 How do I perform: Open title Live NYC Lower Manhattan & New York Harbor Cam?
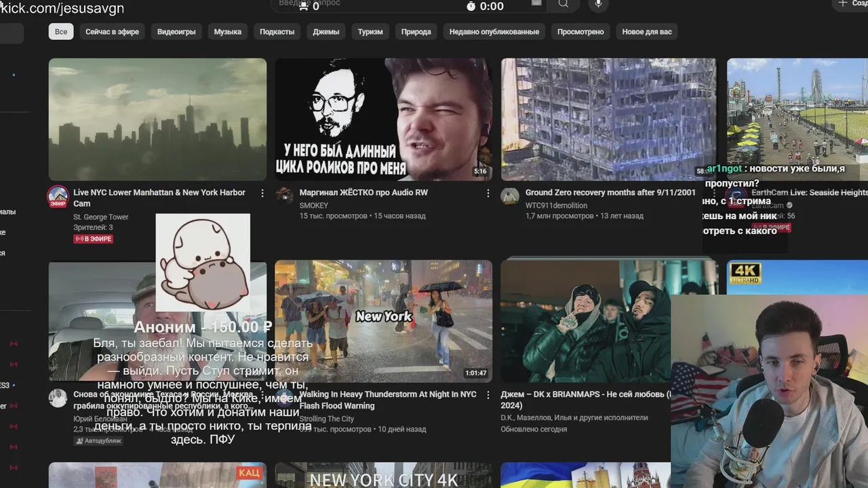[x=159, y=198]
